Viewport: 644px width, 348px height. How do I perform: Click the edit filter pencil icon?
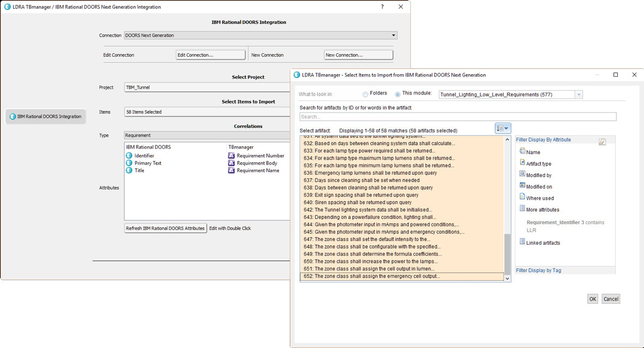point(602,141)
